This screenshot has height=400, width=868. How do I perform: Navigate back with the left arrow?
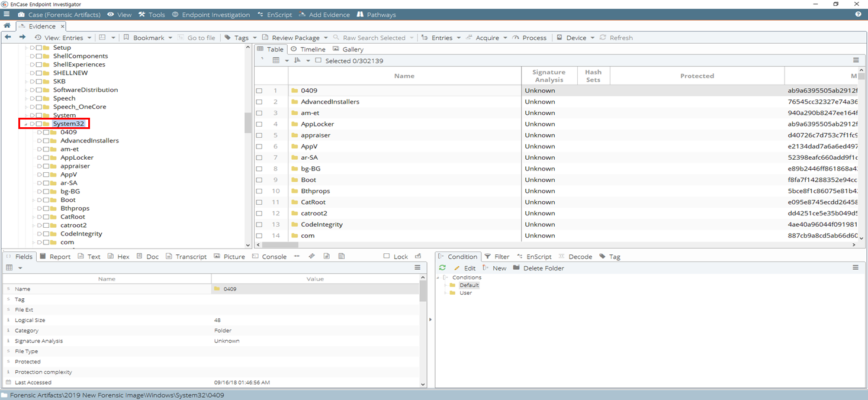click(8, 37)
